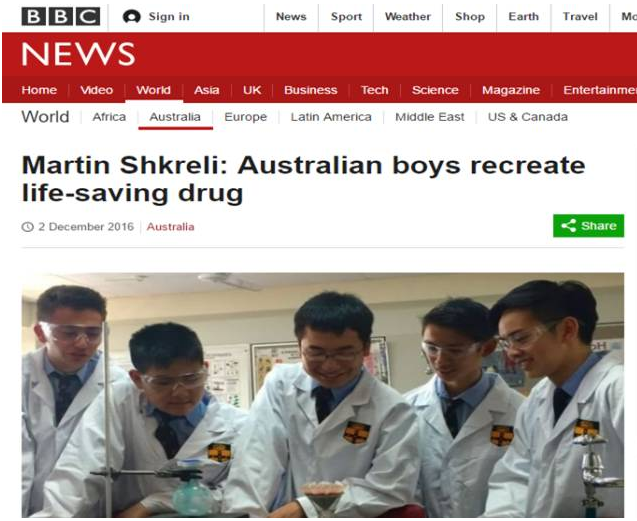Open the Sign in link
Screen dimensions: 637x521
pyautogui.click(x=169, y=17)
